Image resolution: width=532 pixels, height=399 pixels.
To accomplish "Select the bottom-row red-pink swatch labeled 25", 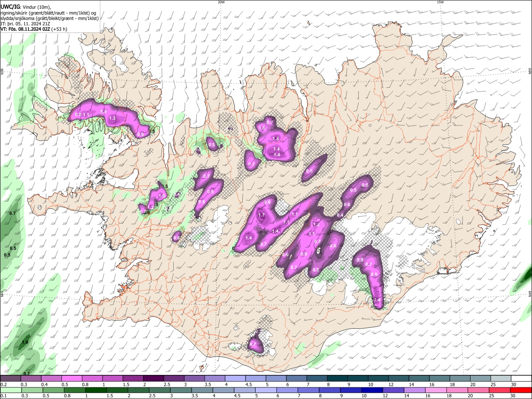I will click(x=500, y=390).
